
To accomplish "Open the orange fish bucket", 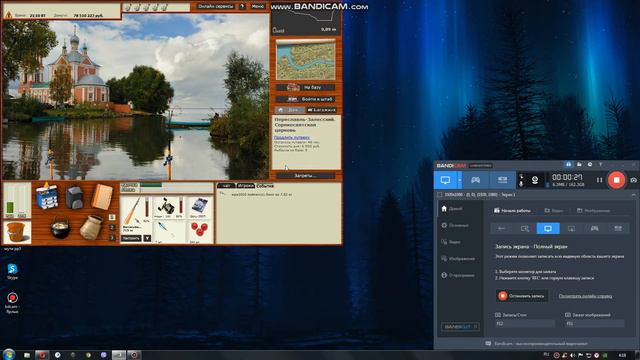I will 17,232.
